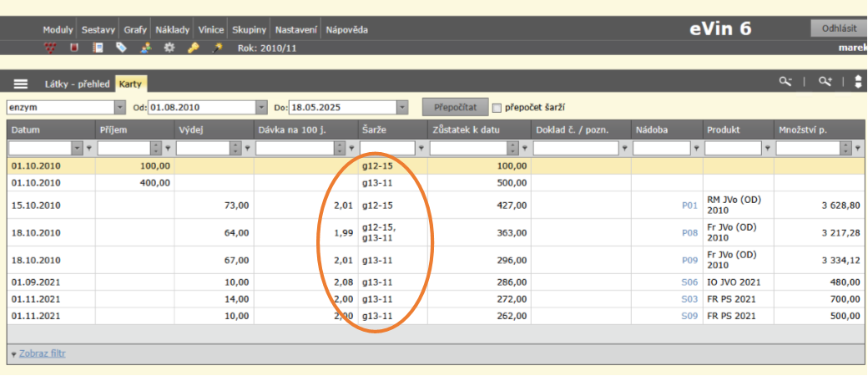
Task: Expand the enzym substance dropdown
Action: tap(119, 108)
